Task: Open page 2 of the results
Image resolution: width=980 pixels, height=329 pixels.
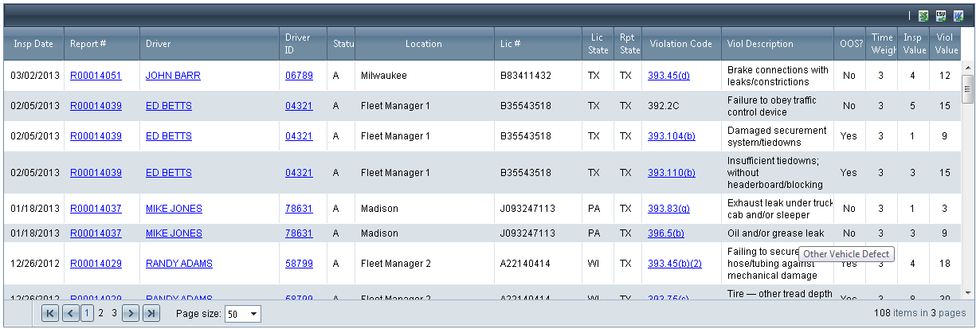Action: tap(100, 314)
